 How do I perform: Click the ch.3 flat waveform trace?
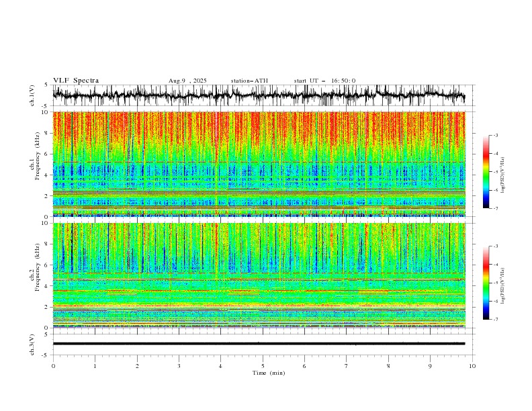[x=259, y=344]
